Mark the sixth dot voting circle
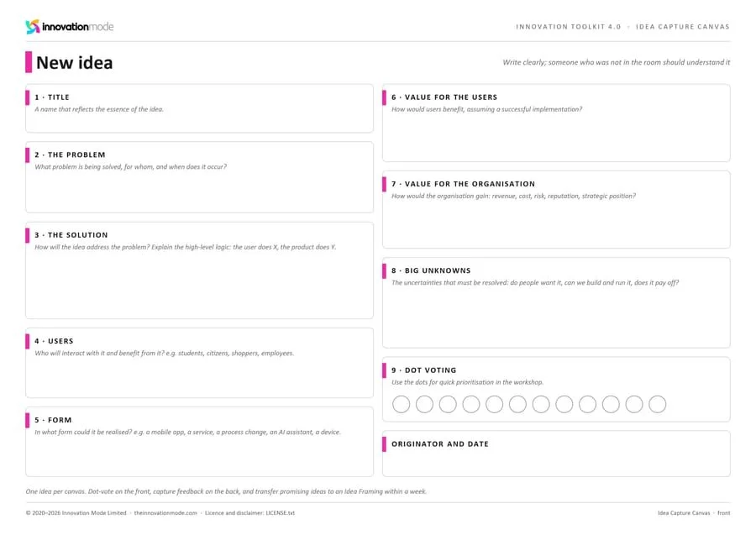The width and height of the screenshot is (756, 535). [517, 404]
